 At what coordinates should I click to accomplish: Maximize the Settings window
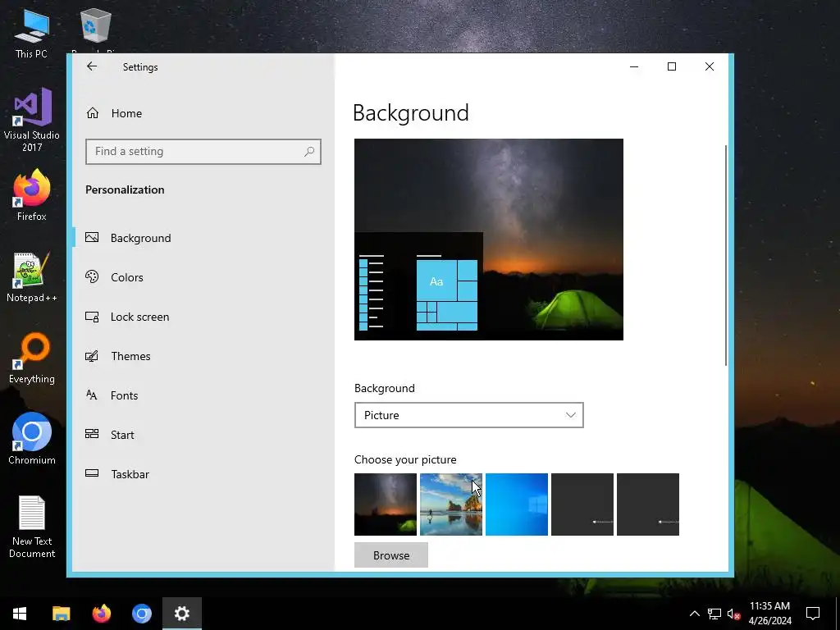pos(672,66)
